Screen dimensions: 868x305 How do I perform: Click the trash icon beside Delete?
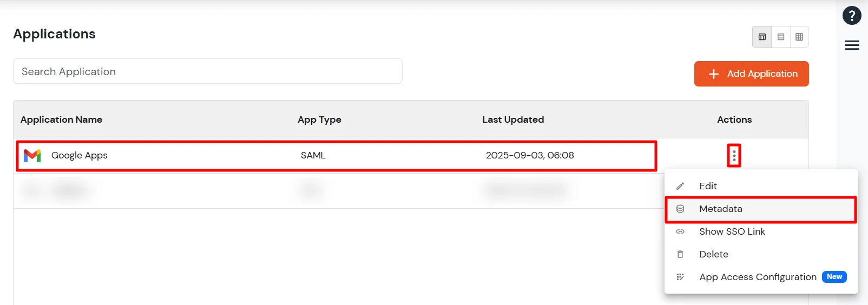pos(680,254)
